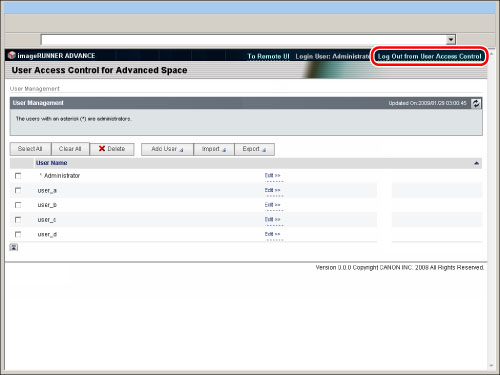The width and height of the screenshot is (500, 375).
Task: Open the address bar dropdown arrow
Action: 451,40
